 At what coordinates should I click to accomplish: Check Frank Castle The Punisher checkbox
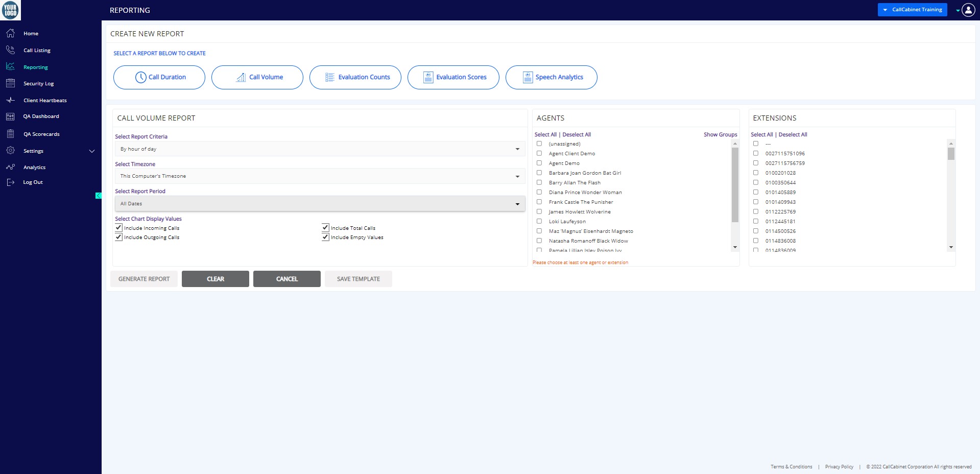tap(539, 202)
